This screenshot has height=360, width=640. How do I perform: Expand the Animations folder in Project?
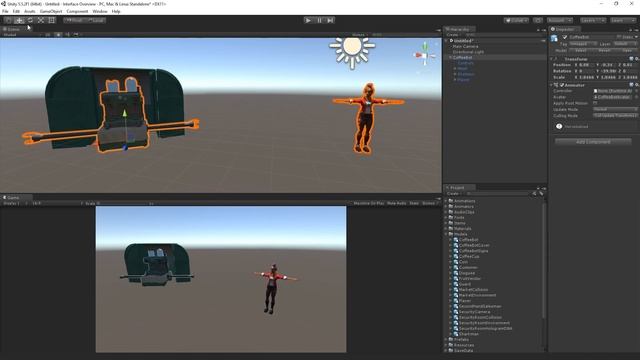point(446,201)
